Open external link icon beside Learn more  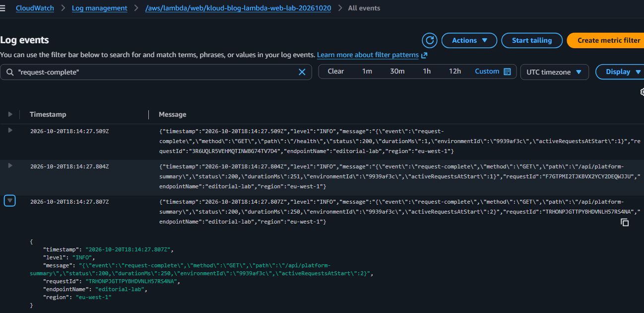[424, 55]
